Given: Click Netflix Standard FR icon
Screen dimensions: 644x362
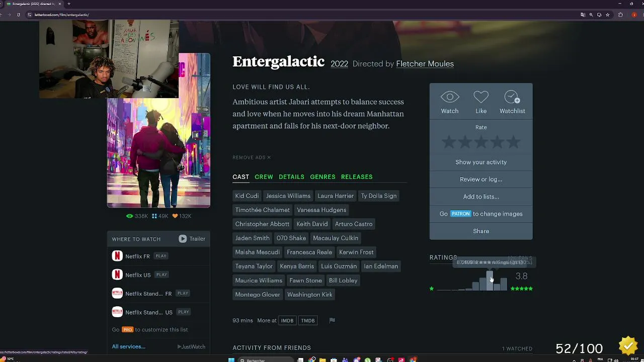Looking at the screenshot, I should (117, 293).
